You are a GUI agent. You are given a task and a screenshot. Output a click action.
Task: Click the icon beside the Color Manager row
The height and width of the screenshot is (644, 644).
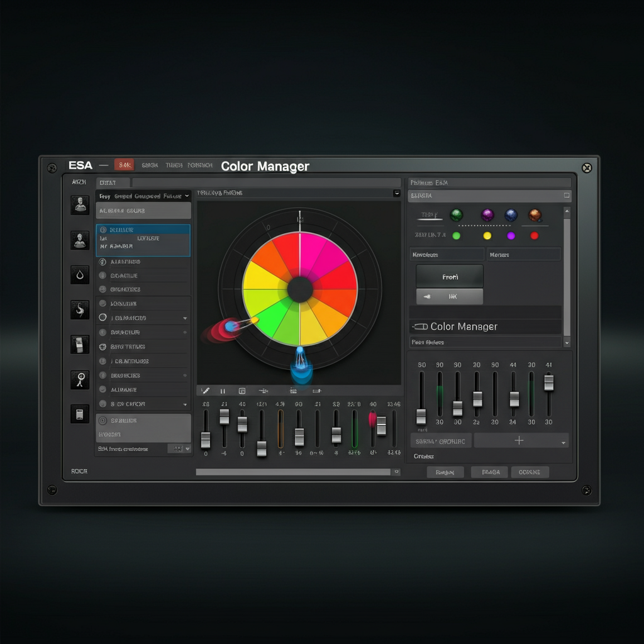[x=419, y=326]
